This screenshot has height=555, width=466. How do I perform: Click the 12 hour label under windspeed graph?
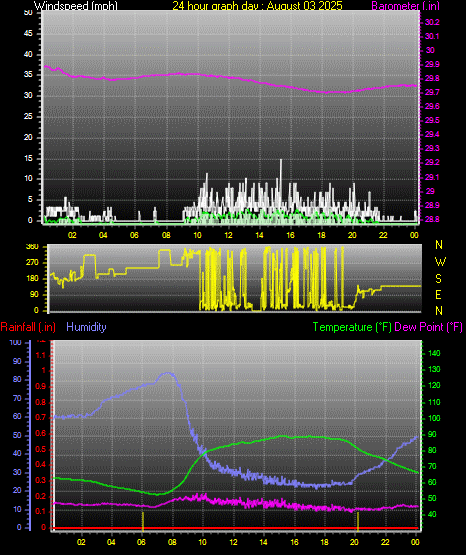[x=228, y=235]
